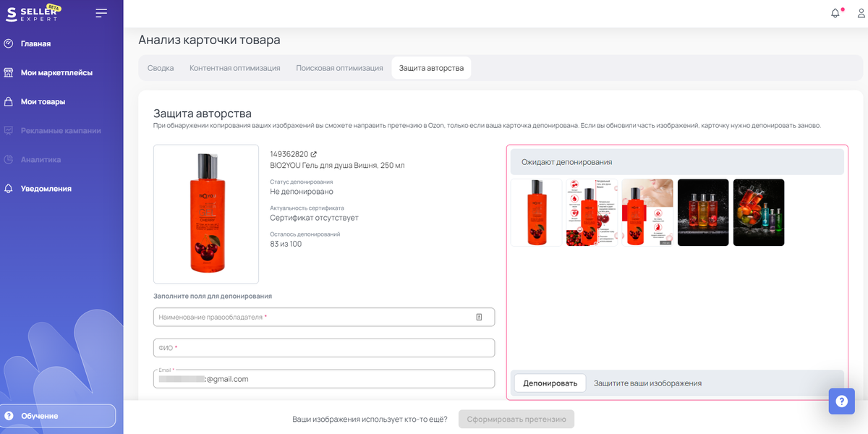Viewport: 868px width, 434px height.
Task: Click product title BIO2YOU Гель для душа Вишня
Action: [337, 166]
